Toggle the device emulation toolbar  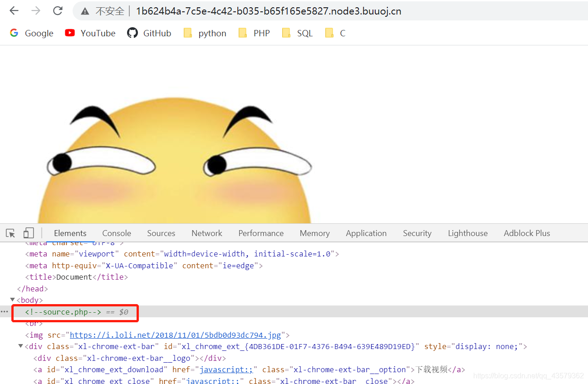[28, 232]
